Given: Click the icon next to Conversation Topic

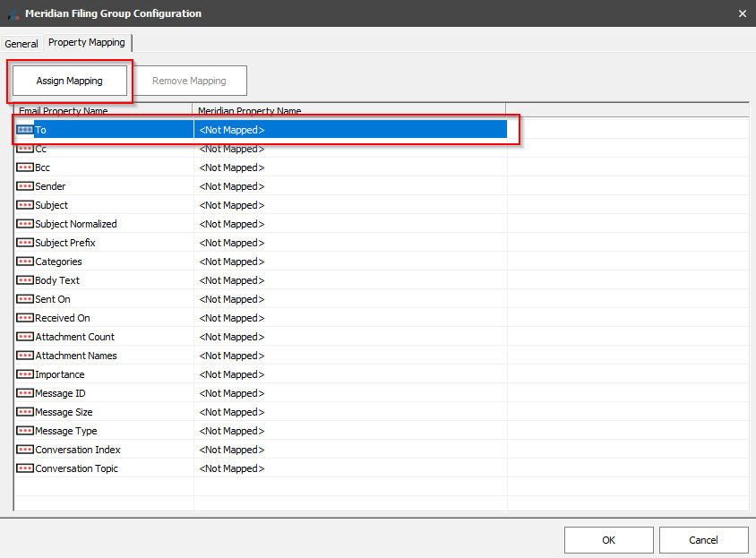Looking at the screenshot, I should click(x=24, y=468).
